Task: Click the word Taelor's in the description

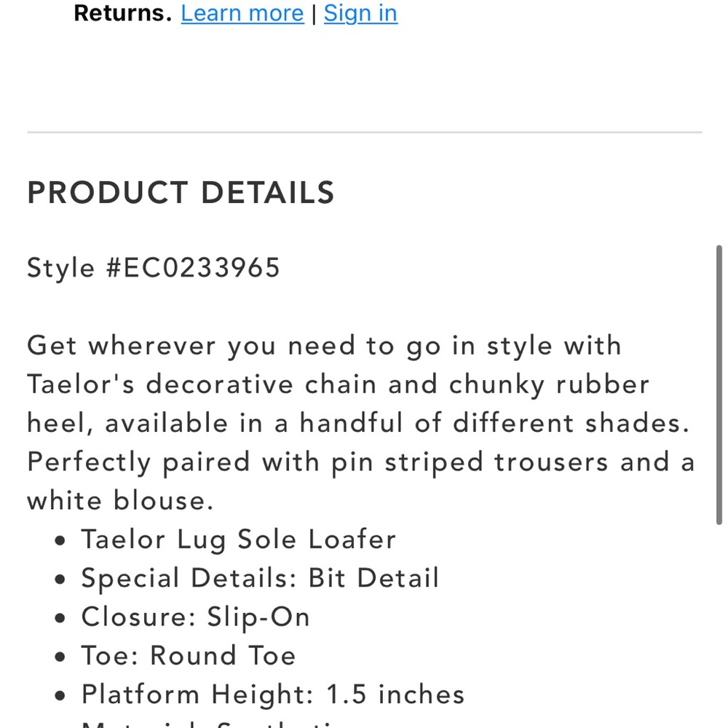Action: [81, 384]
